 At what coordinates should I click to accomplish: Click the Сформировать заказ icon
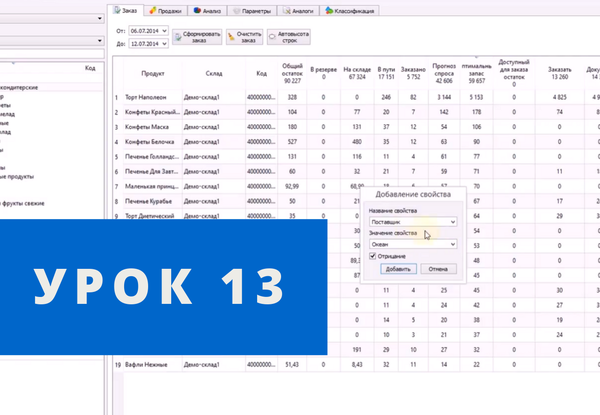[178, 37]
